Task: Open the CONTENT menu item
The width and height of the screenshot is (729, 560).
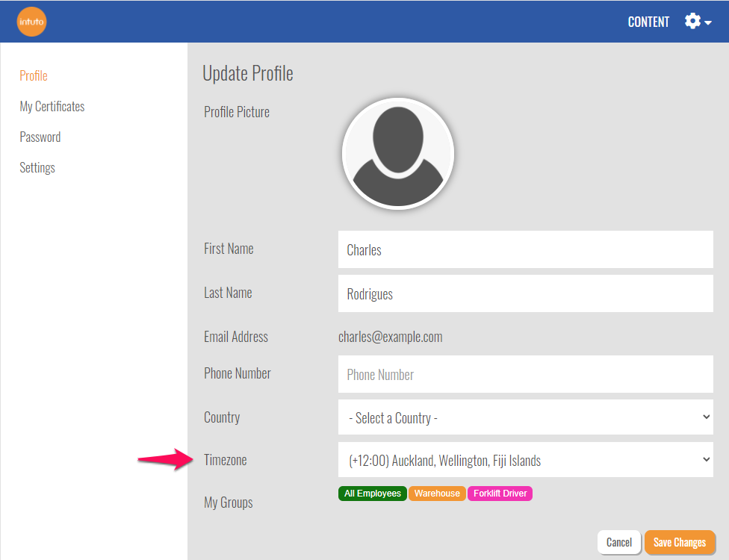Action: (648, 22)
